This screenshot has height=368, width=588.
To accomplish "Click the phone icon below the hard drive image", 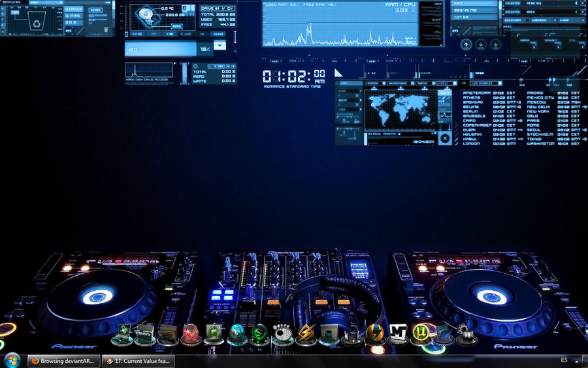I will pyautogui.click(x=126, y=34).
